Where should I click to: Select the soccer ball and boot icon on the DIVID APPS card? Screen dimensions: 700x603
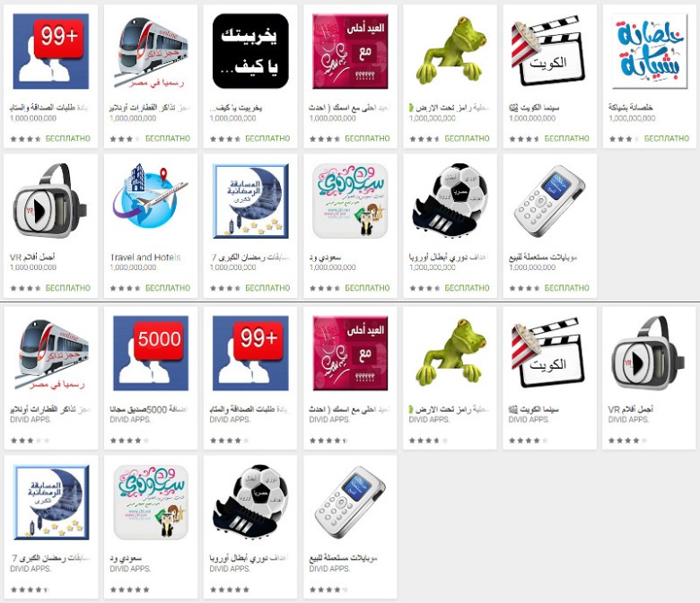(250, 502)
